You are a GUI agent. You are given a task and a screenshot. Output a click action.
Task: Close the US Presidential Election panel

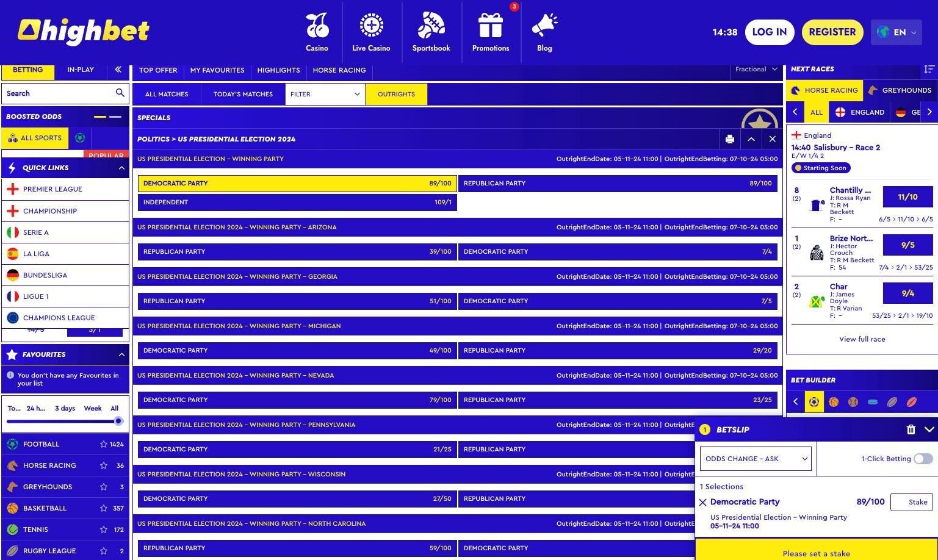(772, 139)
